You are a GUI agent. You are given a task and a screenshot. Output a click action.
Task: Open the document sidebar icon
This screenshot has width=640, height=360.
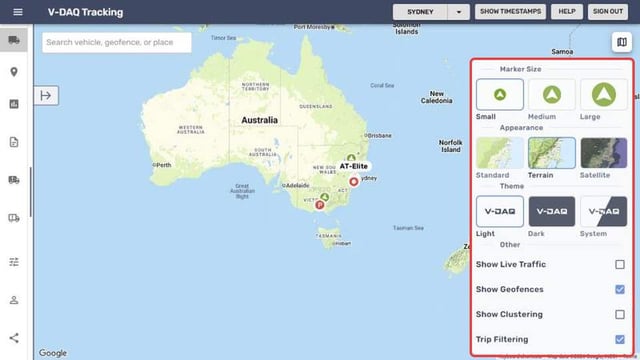point(14,142)
